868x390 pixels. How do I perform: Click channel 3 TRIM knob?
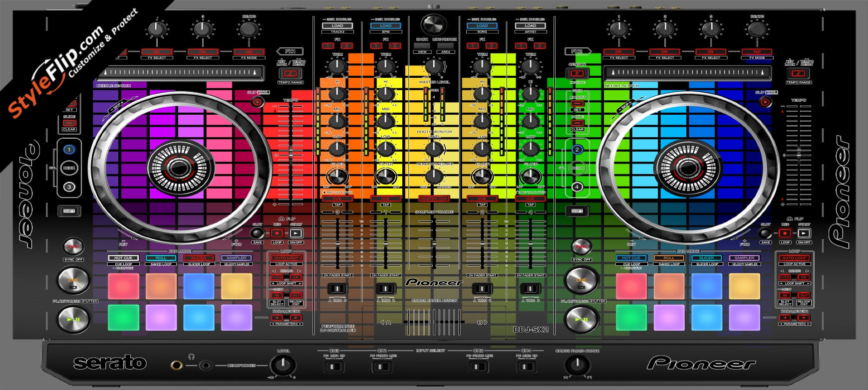tap(337, 65)
